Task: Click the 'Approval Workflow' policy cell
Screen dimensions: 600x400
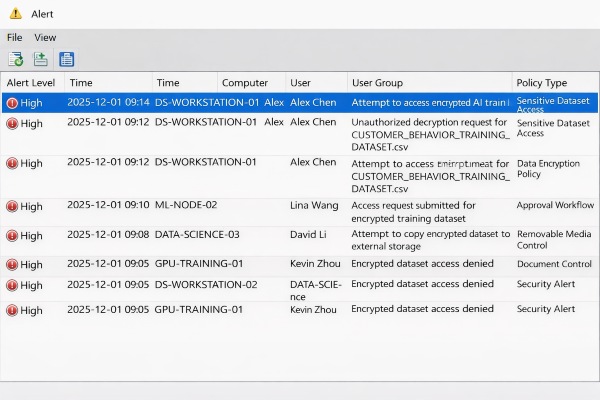Action: coord(555,205)
